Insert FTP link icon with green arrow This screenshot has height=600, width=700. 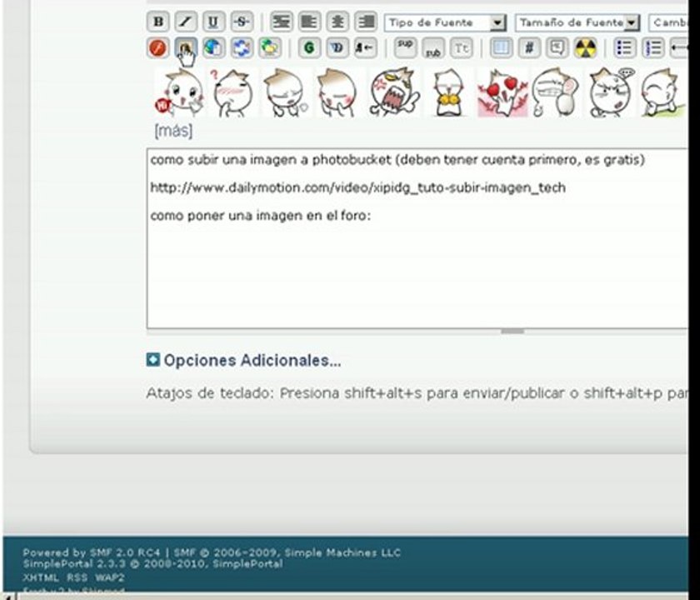coord(270,47)
